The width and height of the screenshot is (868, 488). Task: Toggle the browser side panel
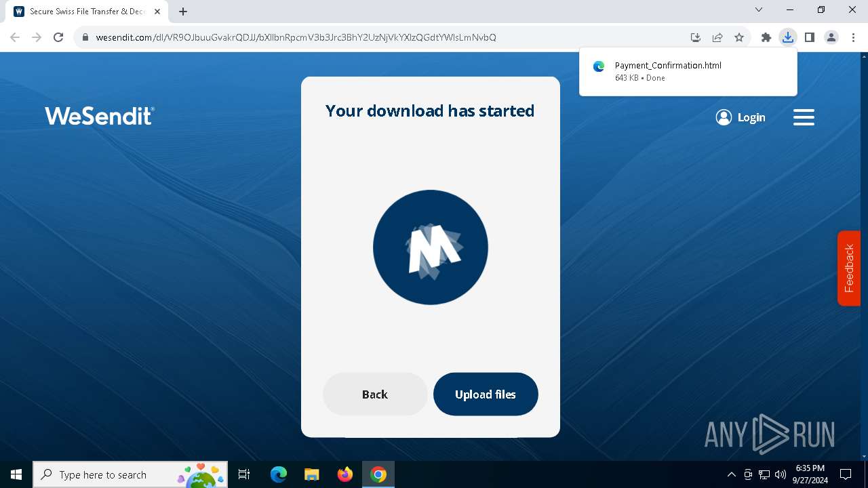coord(809,37)
